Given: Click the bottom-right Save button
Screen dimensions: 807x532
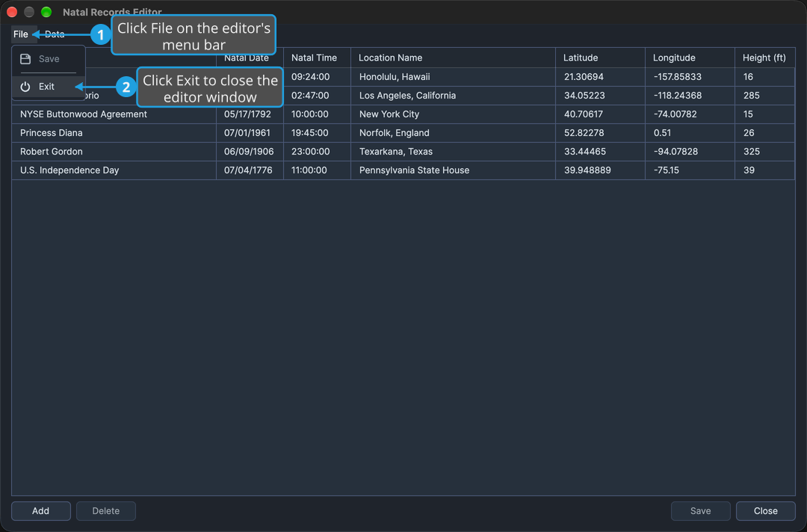Looking at the screenshot, I should point(700,511).
